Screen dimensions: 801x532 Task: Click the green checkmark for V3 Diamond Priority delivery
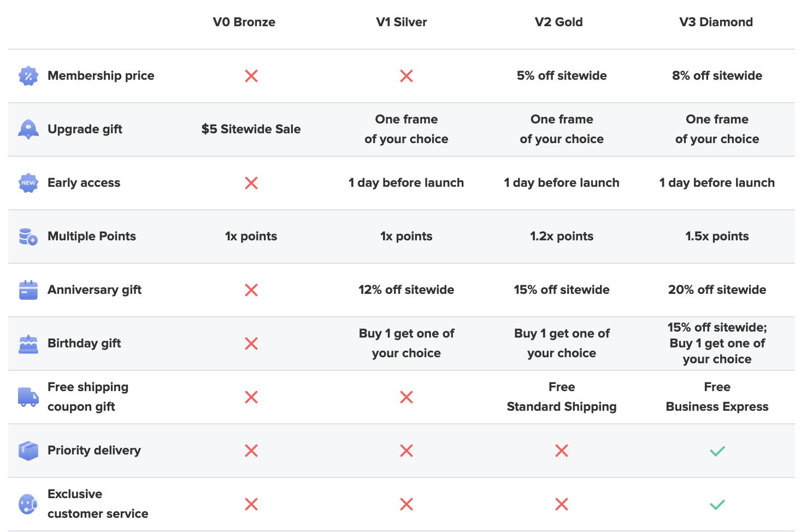point(717,451)
